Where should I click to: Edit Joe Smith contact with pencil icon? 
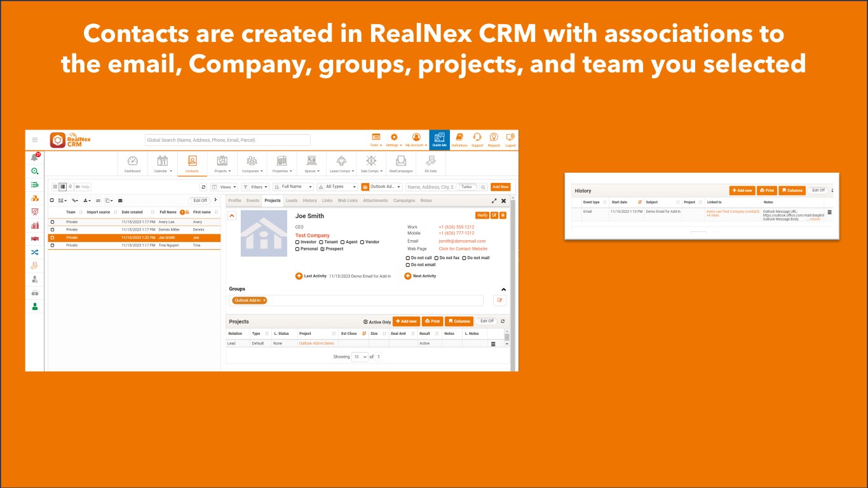(x=494, y=215)
